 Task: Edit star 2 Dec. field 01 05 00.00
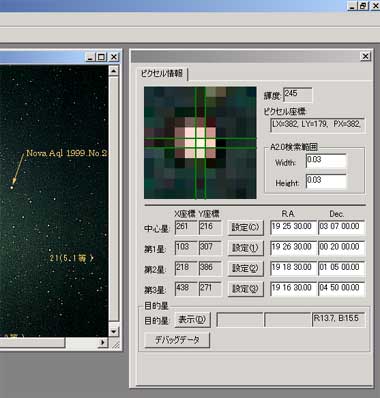[x=341, y=268]
